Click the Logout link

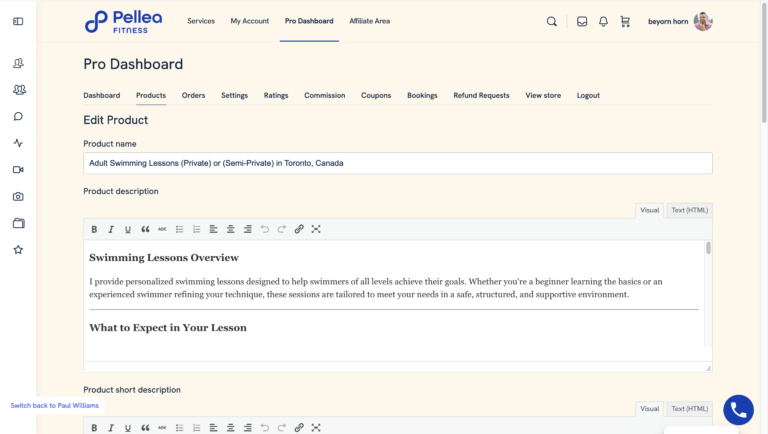tap(588, 96)
